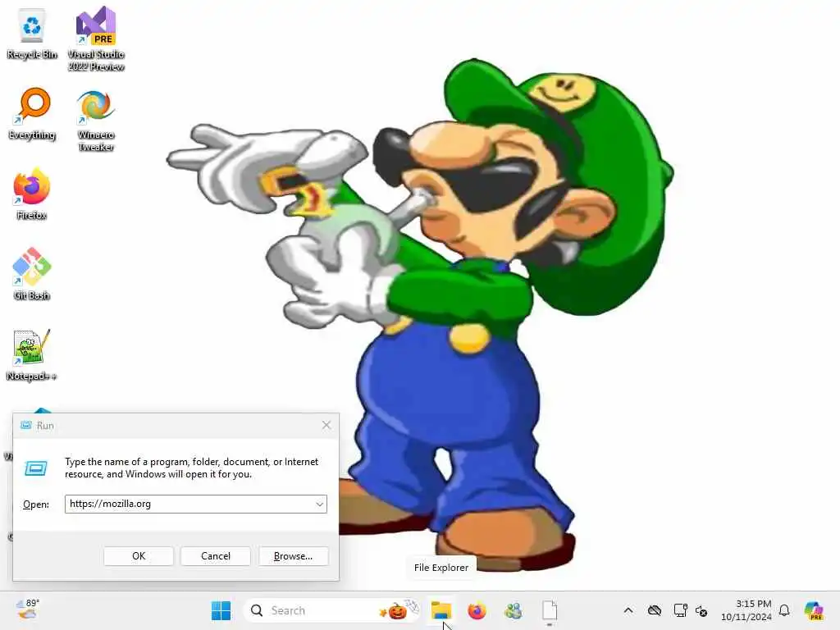Select the Everything search desktop icon

(32, 114)
